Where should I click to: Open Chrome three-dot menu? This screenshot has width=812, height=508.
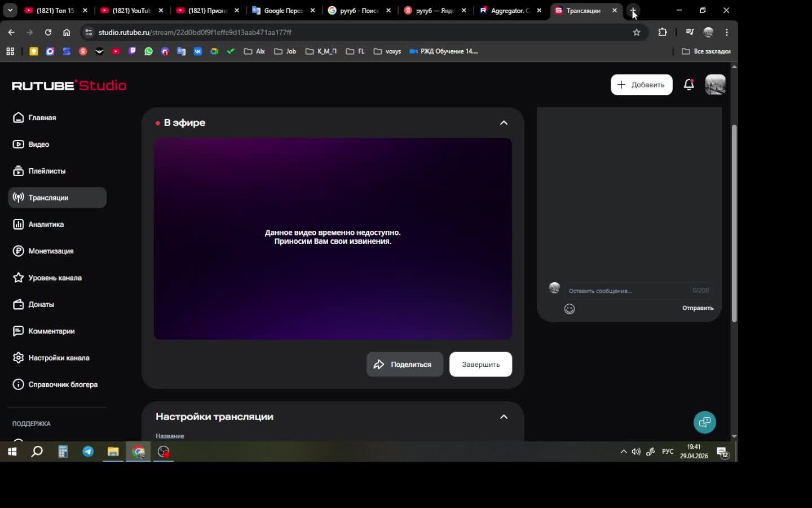click(727, 32)
